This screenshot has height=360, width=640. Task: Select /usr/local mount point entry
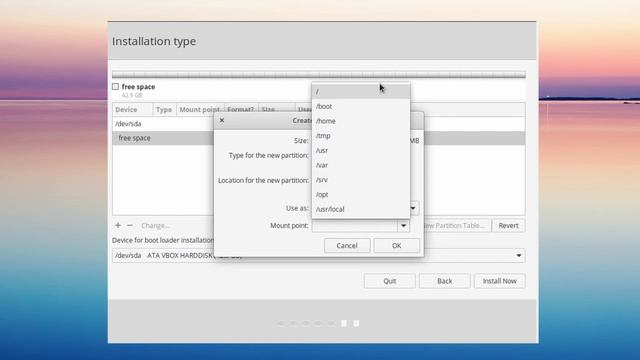[x=360, y=209]
